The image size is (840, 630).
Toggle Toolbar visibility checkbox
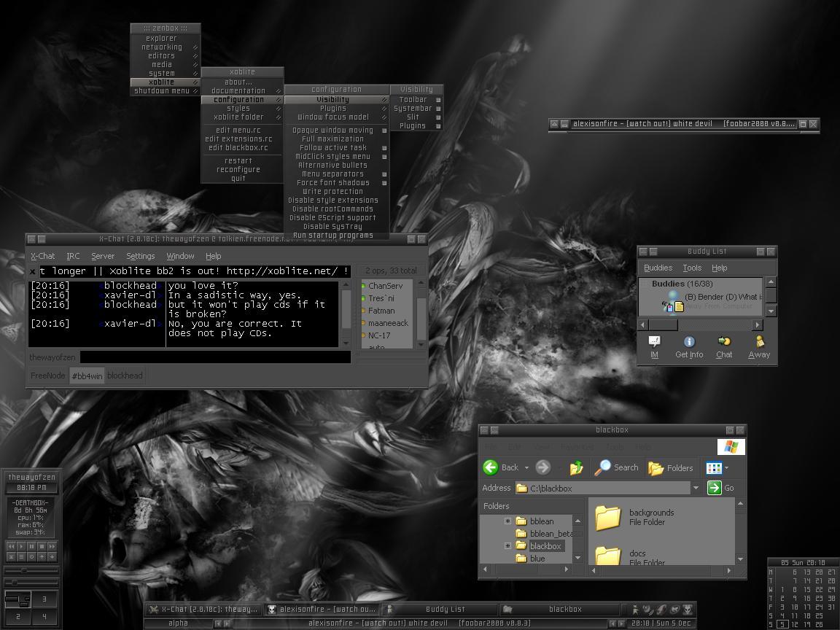point(438,100)
